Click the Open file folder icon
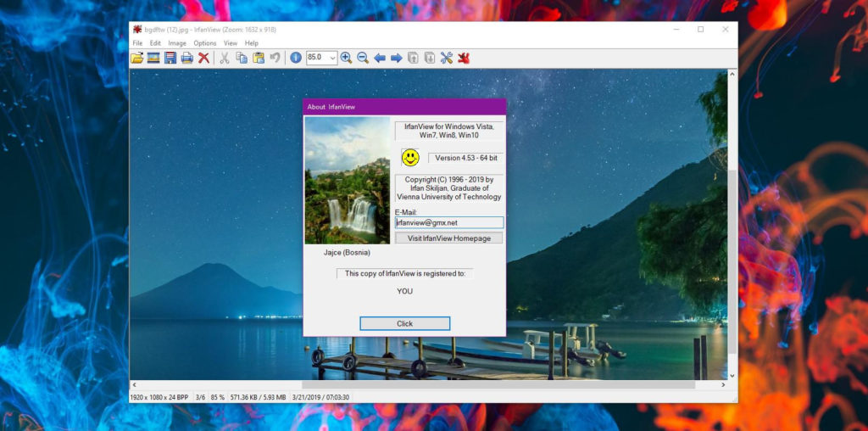868x431 pixels. 137,58
